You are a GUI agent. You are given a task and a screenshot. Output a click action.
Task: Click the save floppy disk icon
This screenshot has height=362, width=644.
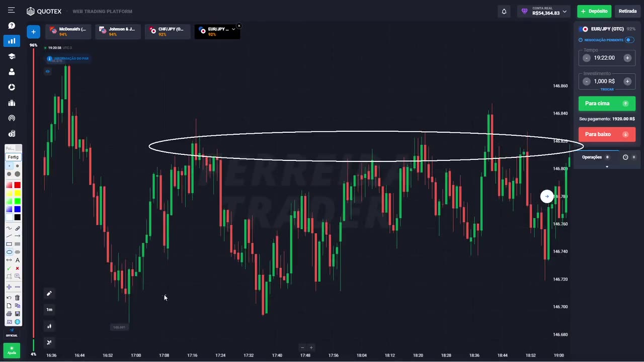18,314
